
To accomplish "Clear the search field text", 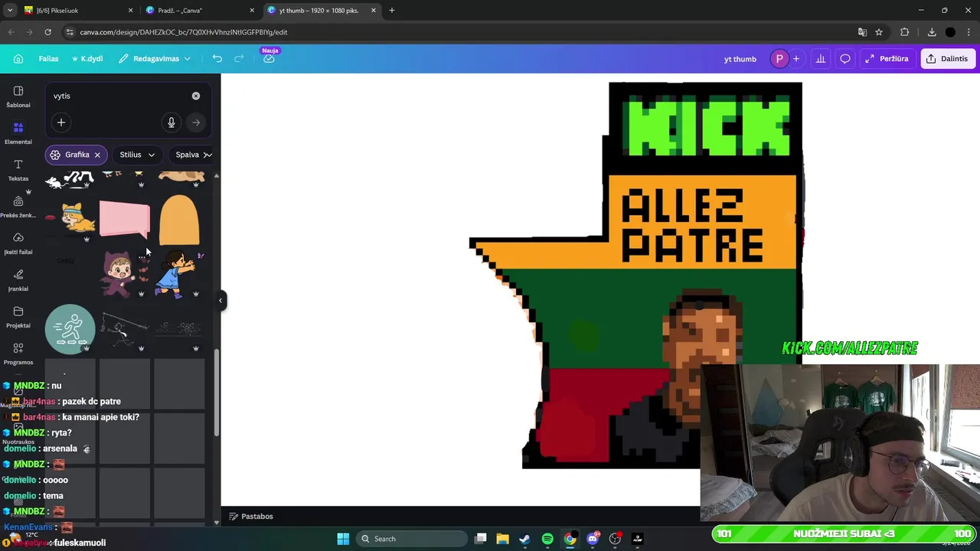I will [196, 96].
